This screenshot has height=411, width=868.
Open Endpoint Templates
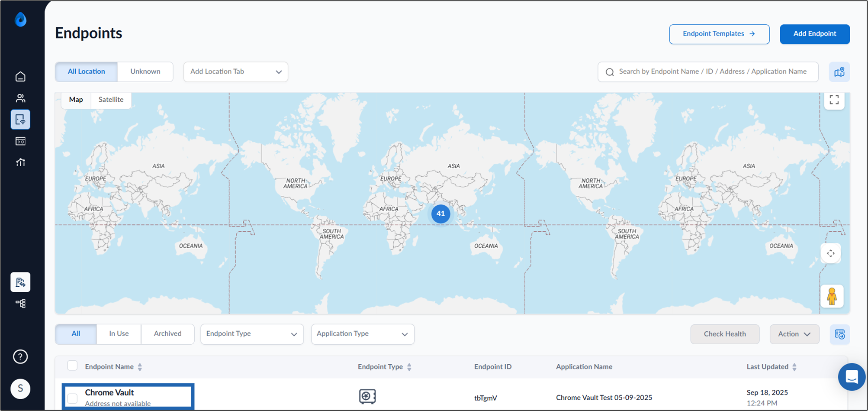[719, 34]
